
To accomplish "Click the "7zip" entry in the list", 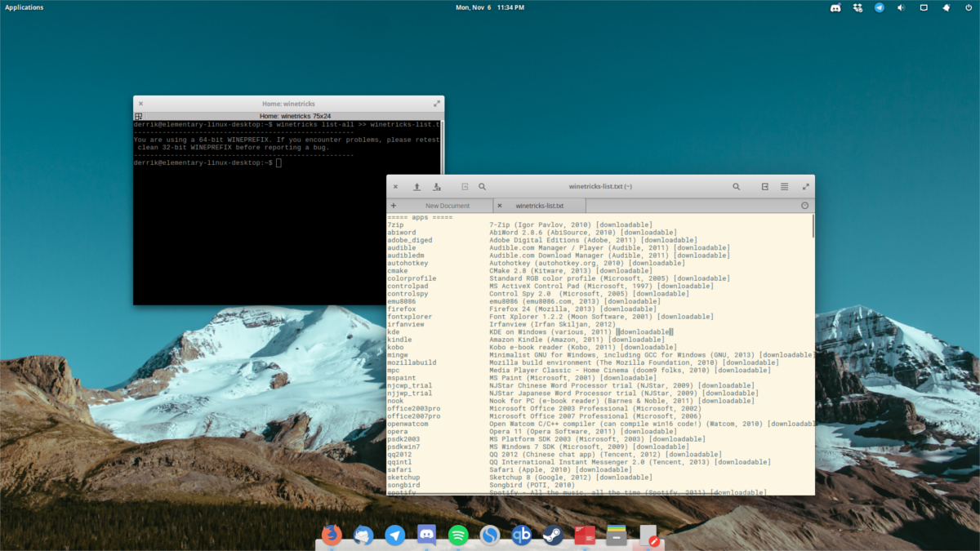I will click(395, 225).
